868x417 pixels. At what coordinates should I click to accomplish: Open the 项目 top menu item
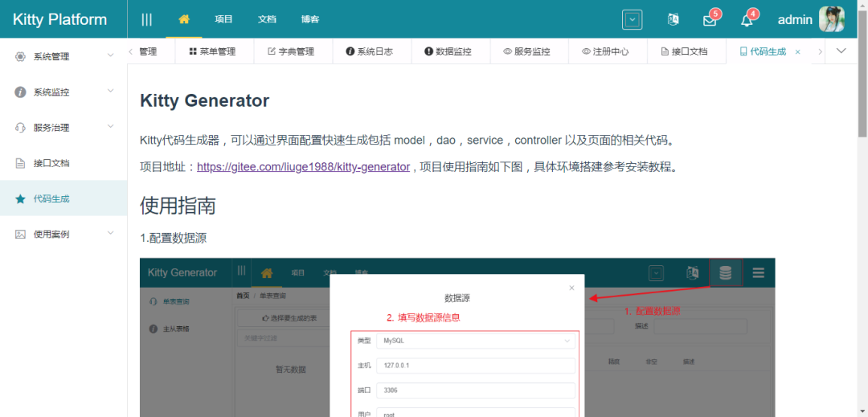pos(223,18)
